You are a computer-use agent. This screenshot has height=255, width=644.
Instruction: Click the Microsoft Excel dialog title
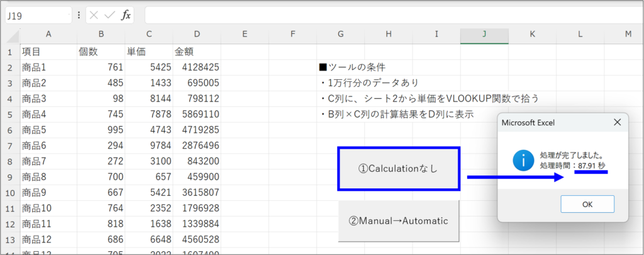(x=528, y=122)
